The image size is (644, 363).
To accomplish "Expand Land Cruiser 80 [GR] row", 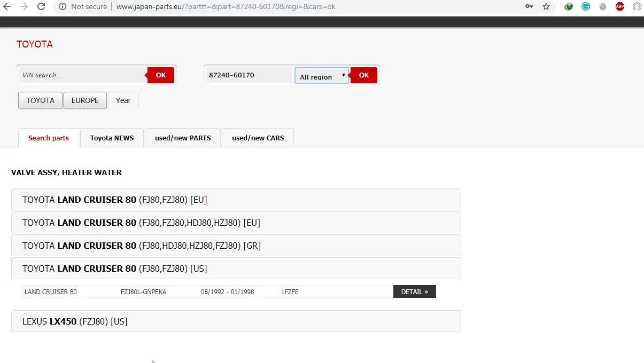I will (x=236, y=246).
